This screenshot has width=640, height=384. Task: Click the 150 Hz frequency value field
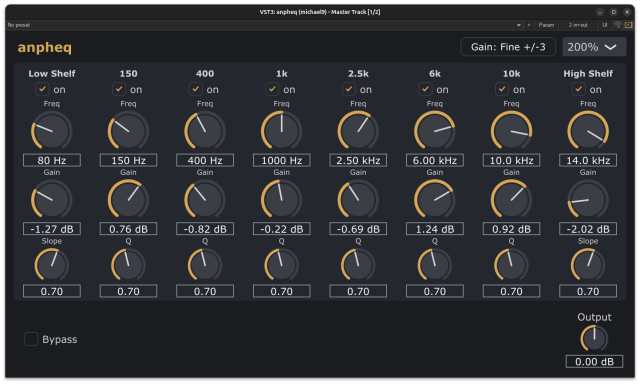pyautogui.click(x=128, y=160)
